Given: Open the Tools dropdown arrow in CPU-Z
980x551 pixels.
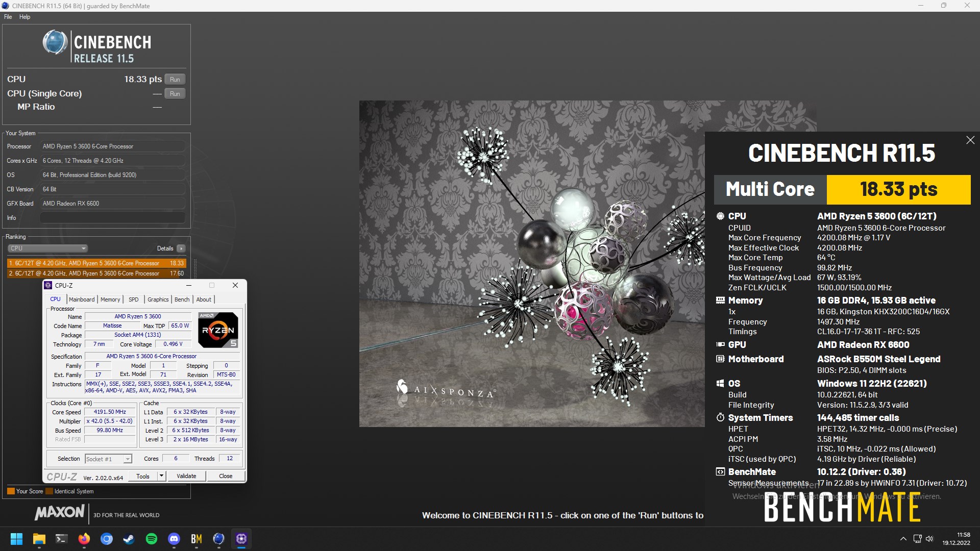Looking at the screenshot, I should 162,476.
